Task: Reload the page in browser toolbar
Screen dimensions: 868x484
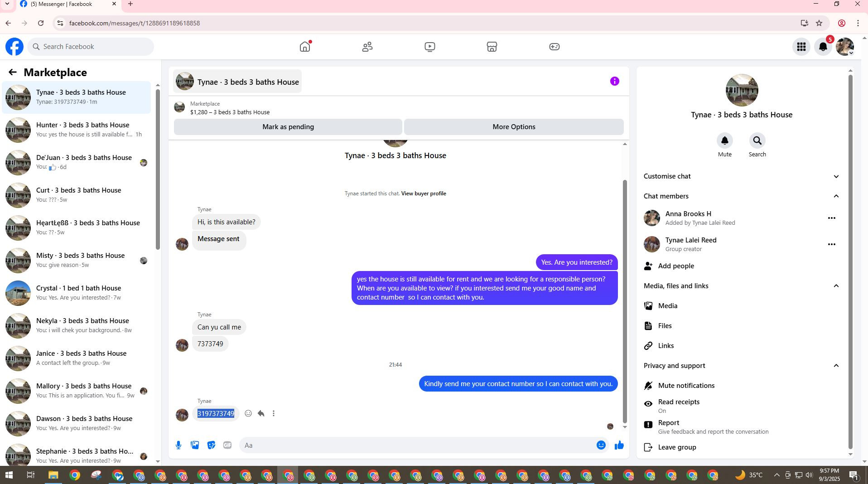Action: 41,23
